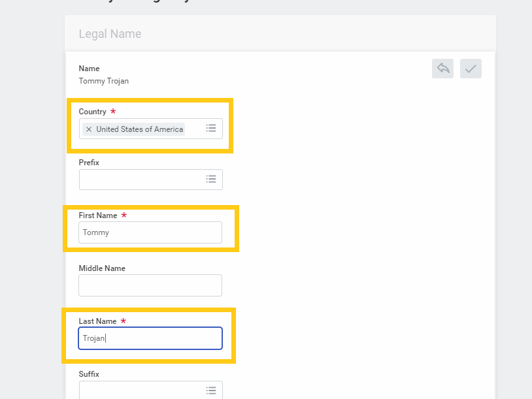Open the Suffix list prompt icon
This screenshot has height=399, width=532.
(x=211, y=391)
